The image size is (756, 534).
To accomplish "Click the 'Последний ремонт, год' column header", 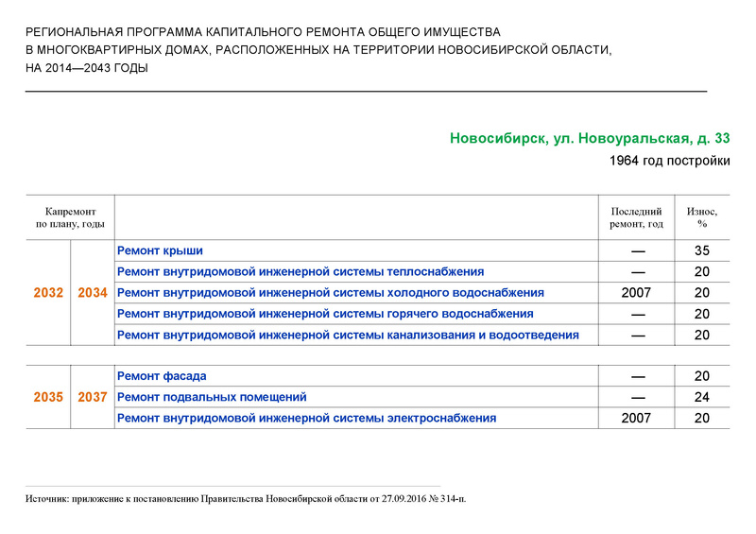I will tap(636, 217).
